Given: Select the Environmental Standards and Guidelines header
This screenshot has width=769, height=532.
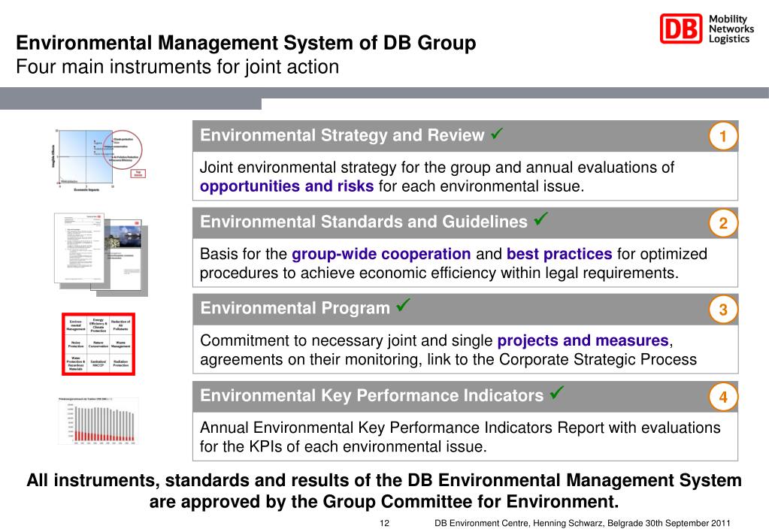Looking at the screenshot, I should (465, 222).
